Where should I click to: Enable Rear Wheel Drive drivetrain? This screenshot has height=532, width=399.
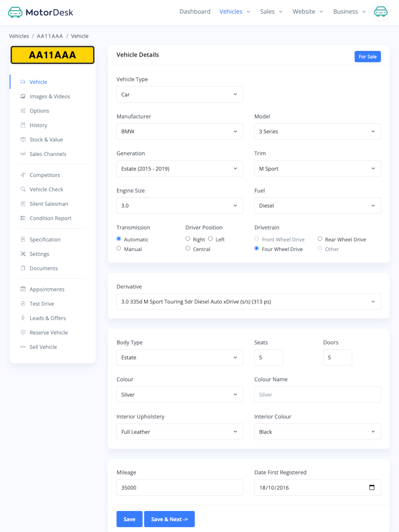320,238
